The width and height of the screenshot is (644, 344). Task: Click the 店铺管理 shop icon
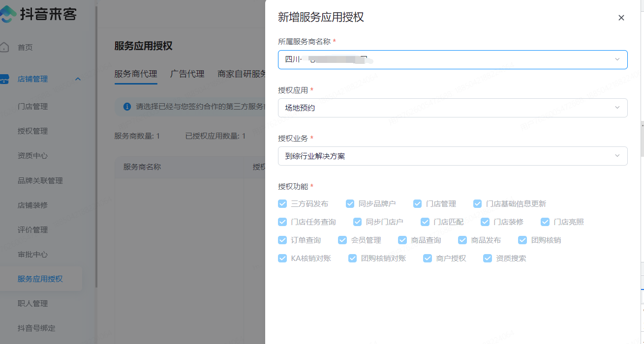tap(4, 79)
